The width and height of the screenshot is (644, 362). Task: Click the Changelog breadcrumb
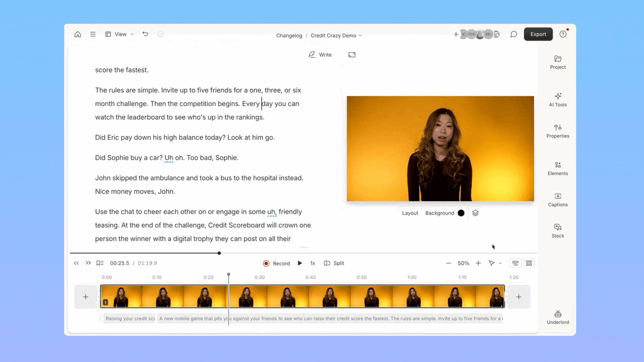[289, 36]
